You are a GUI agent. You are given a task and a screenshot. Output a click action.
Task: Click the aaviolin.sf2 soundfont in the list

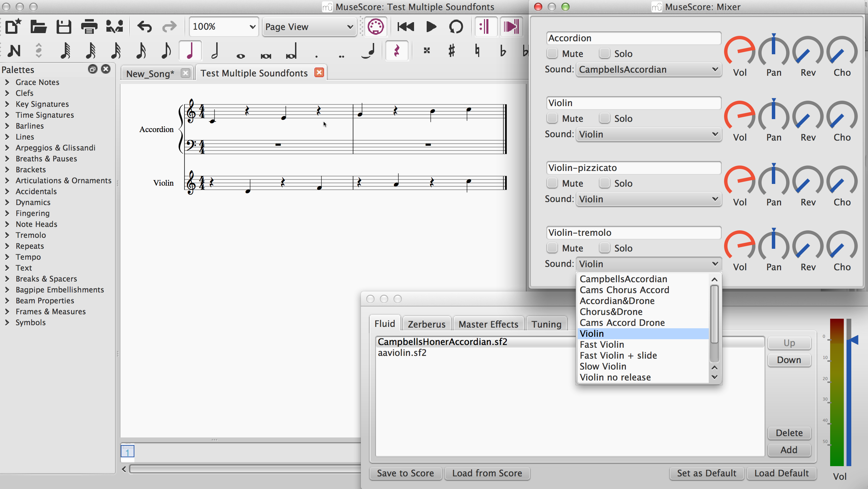(402, 353)
